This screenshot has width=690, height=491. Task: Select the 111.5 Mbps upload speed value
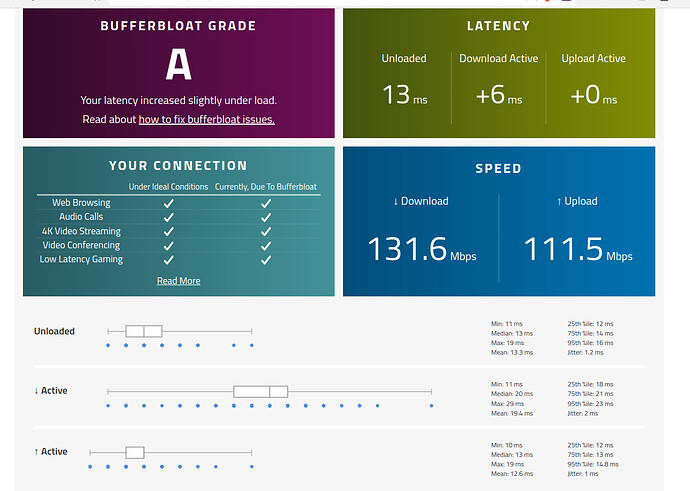[x=577, y=248]
